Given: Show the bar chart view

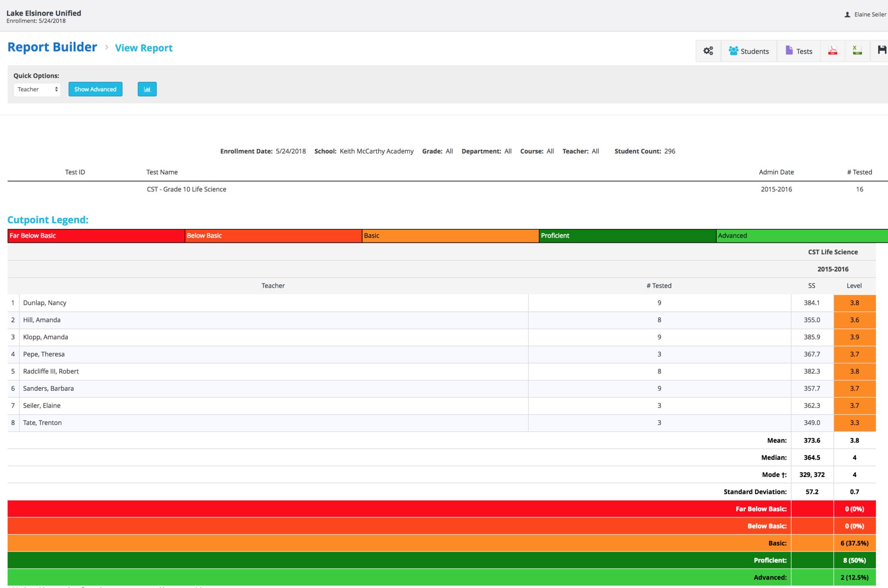Looking at the screenshot, I should [147, 89].
